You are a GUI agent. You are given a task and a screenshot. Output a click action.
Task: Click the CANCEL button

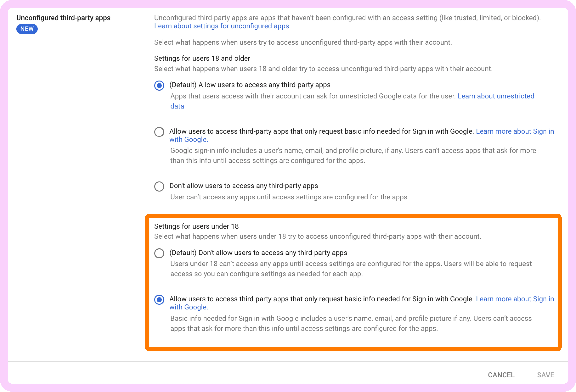(501, 375)
